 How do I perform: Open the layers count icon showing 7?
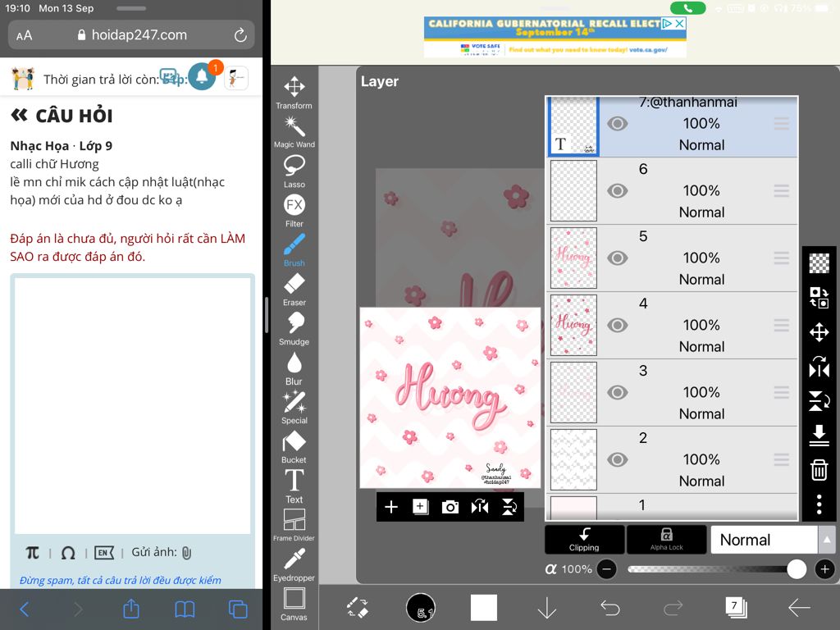pos(736,608)
